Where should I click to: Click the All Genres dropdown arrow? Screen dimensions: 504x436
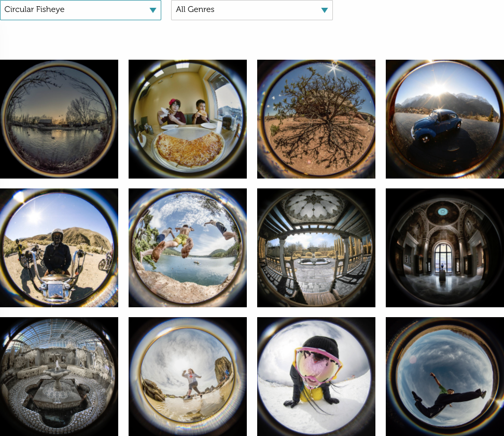(325, 10)
